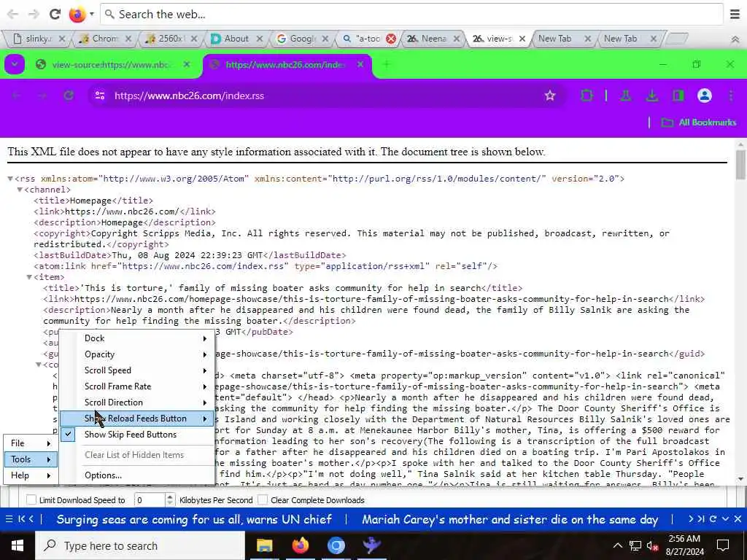Switch to the 'Neena' tab
The width and height of the screenshot is (747, 560).
pyautogui.click(x=433, y=39)
